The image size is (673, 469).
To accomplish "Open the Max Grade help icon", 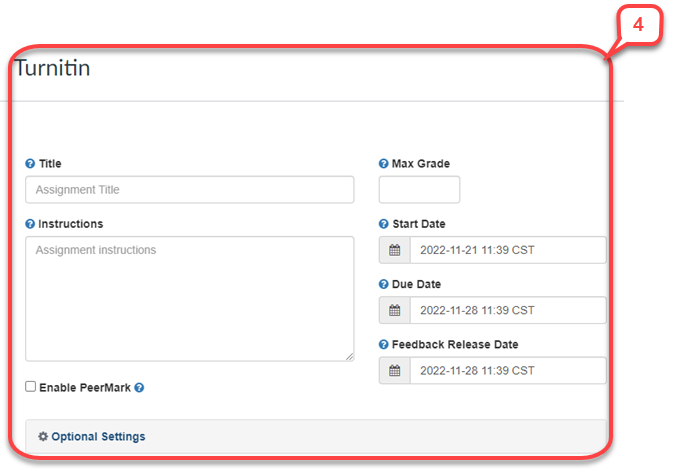I will (x=384, y=163).
